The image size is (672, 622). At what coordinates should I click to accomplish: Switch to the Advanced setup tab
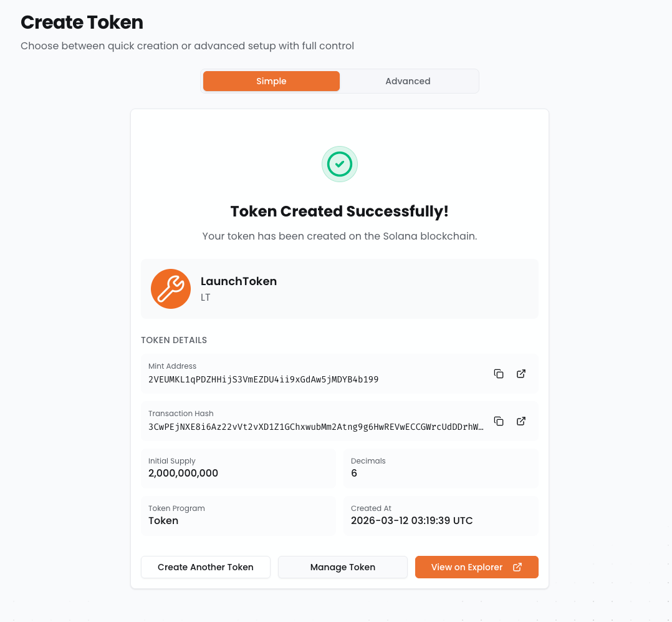[x=408, y=81]
